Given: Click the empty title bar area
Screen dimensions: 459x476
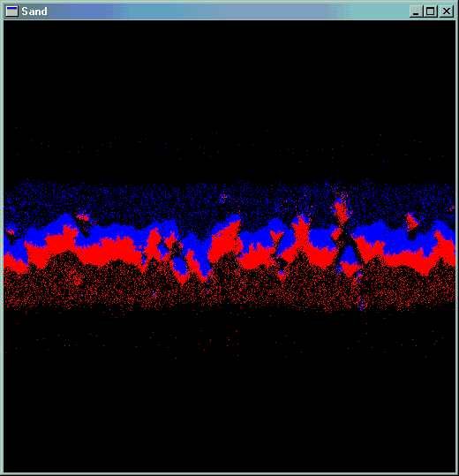Looking at the screenshot, I should click(x=228, y=11).
